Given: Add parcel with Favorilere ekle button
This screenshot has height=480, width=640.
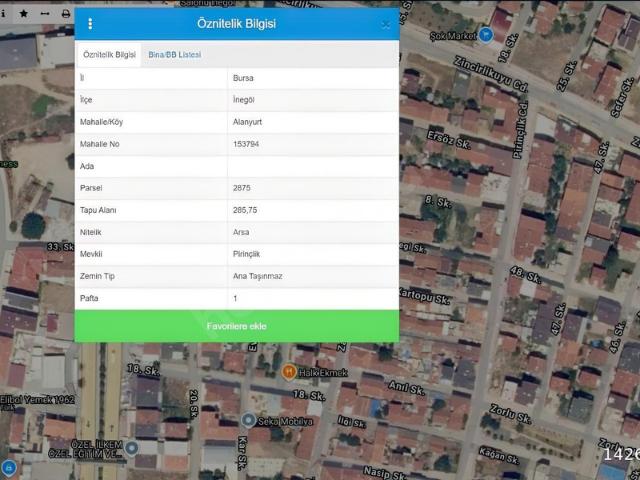Looking at the screenshot, I should click(237, 326).
